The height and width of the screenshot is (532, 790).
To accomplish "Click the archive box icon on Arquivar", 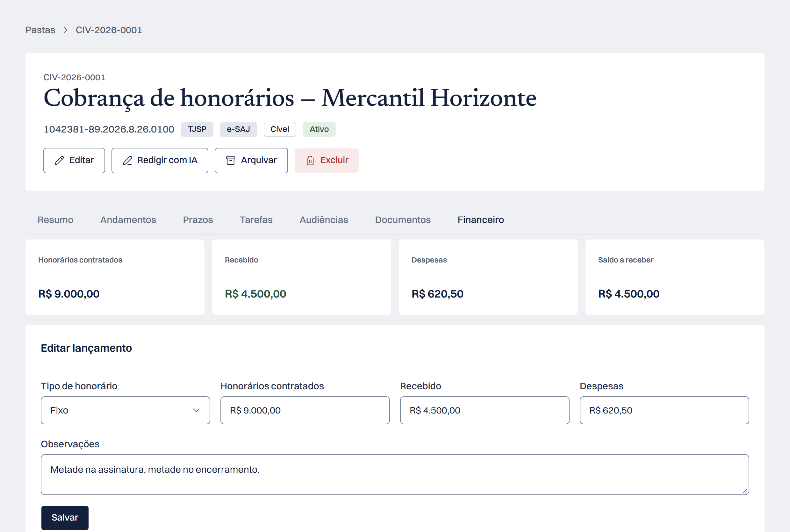I will click(x=231, y=161).
